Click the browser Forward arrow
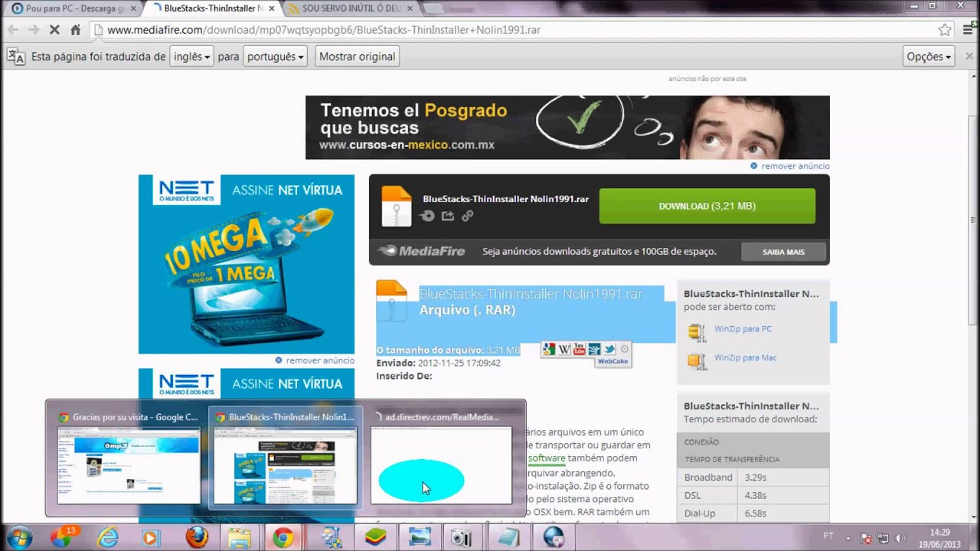 tap(34, 30)
